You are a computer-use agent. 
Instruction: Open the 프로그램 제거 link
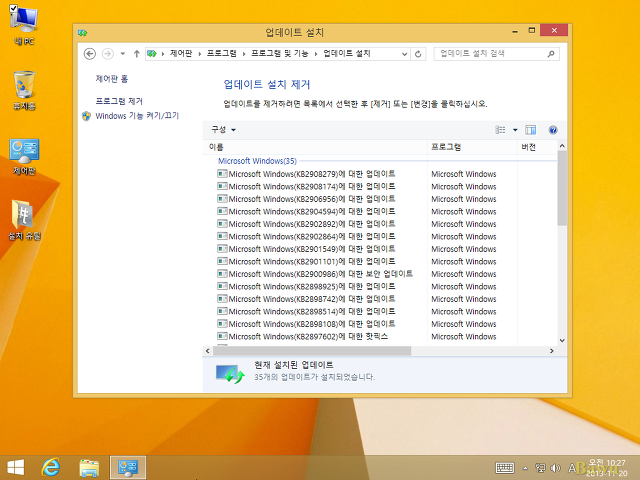tap(119, 101)
